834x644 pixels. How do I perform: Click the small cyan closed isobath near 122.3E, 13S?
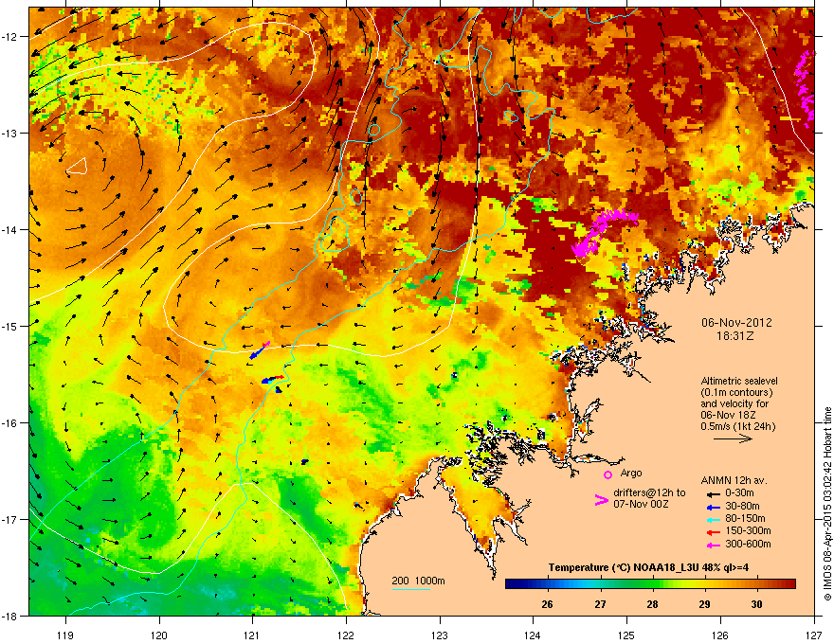point(374,129)
